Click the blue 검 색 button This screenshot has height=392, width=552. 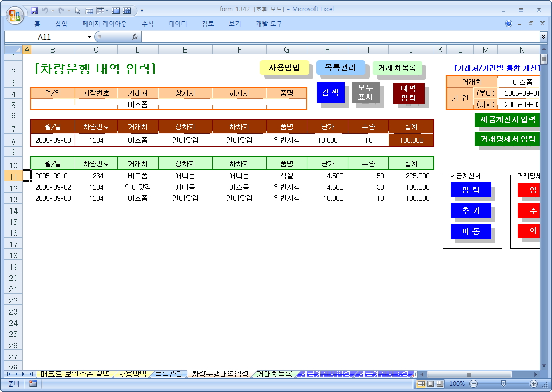point(330,92)
